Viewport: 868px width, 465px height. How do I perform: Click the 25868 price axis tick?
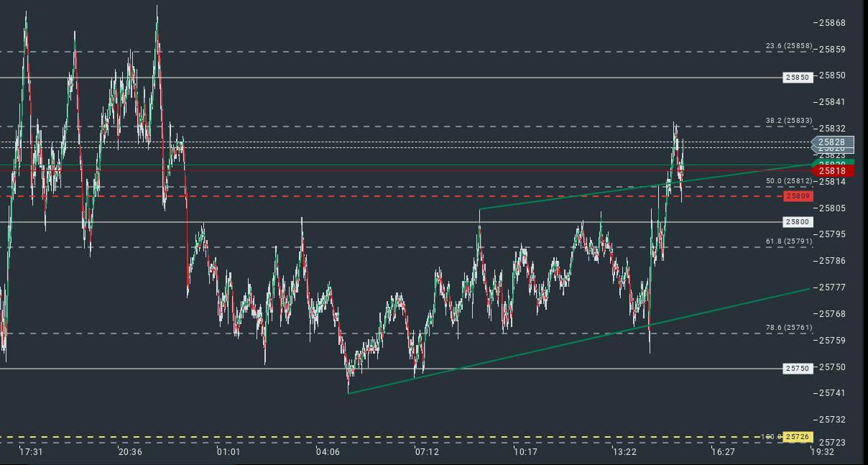tap(832, 23)
